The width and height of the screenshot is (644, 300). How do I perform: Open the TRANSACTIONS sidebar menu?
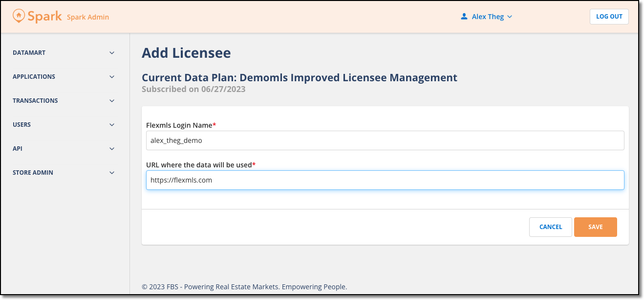coord(64,101)
